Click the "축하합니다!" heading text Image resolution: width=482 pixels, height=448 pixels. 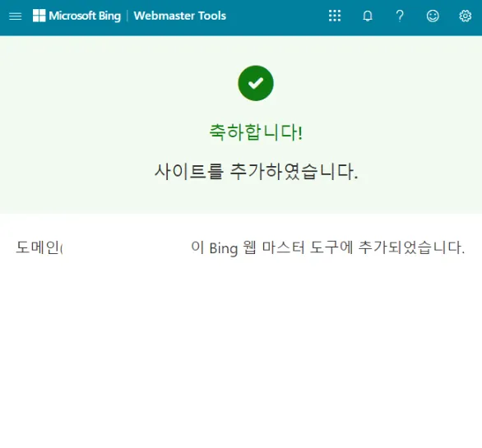click(256, 132)
